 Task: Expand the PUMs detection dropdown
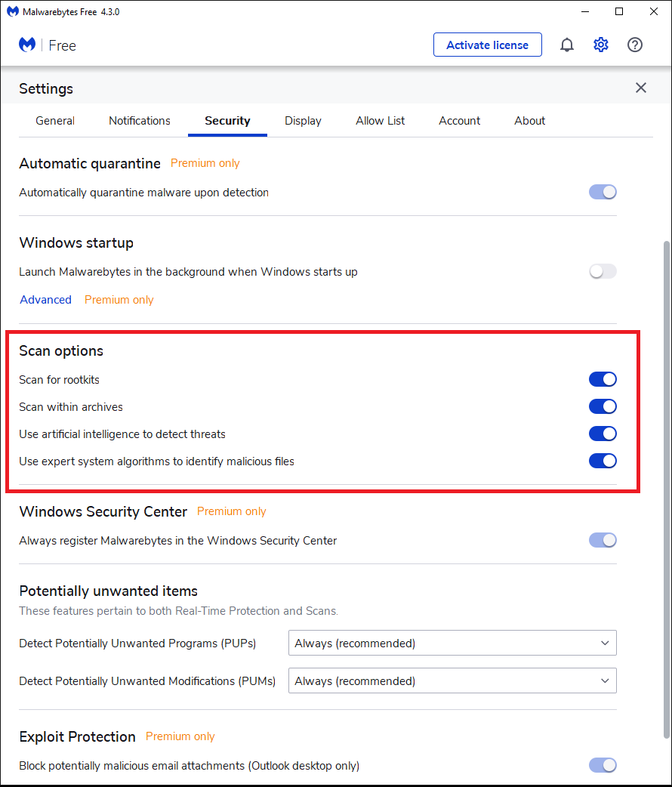point(452,681)
